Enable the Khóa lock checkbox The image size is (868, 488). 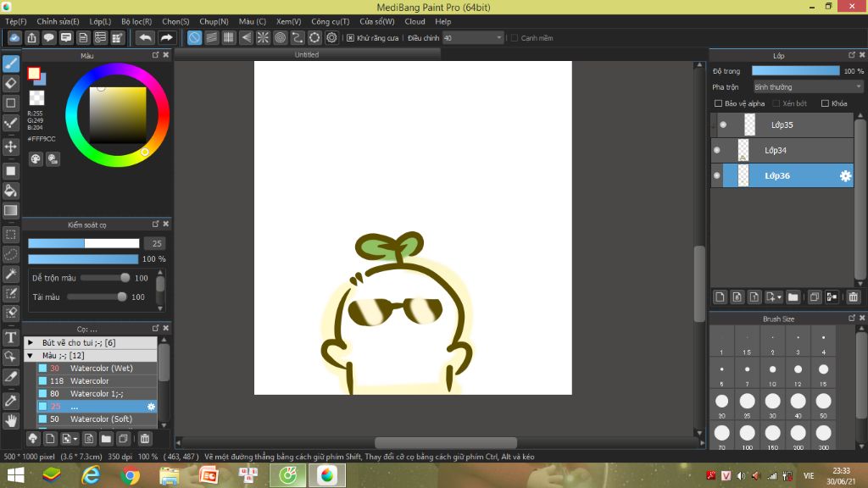[825, 103]
